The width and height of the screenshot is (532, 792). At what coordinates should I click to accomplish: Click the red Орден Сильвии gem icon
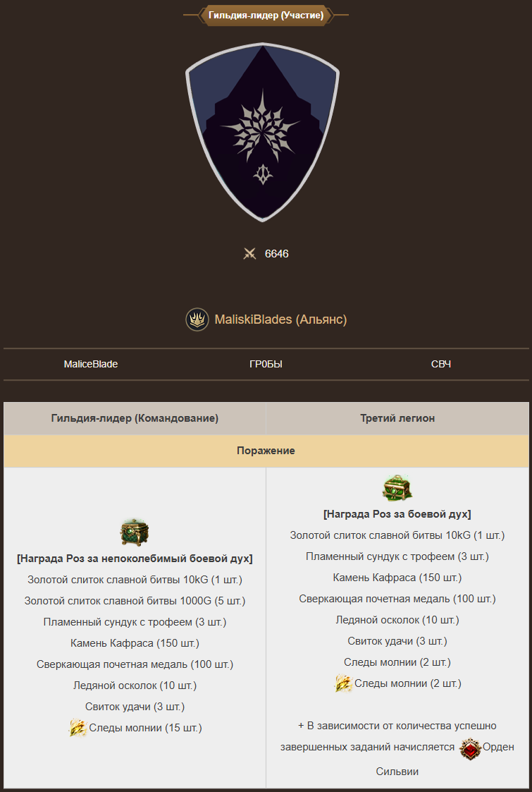click(470, 749)
